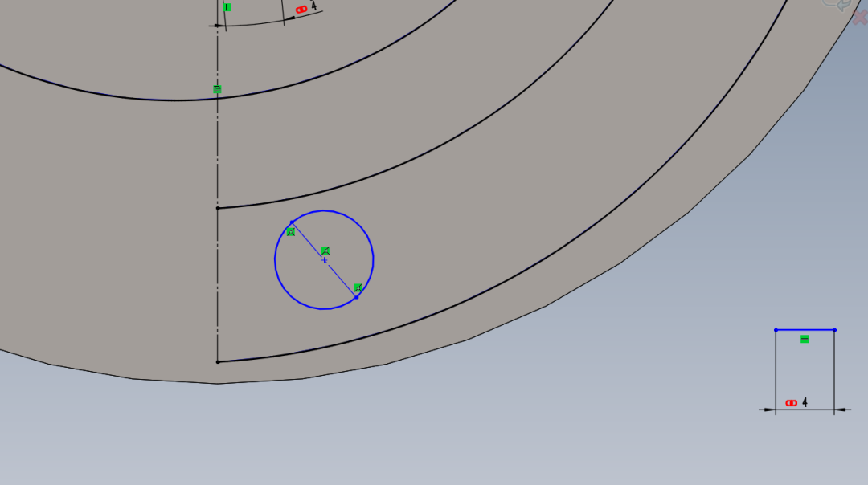Image resolution: width=868 pixels, height=485 pixels.
Task: Select the relation icon at the lower-right end of the diagonal line
Action: click(x=358, y=287)
